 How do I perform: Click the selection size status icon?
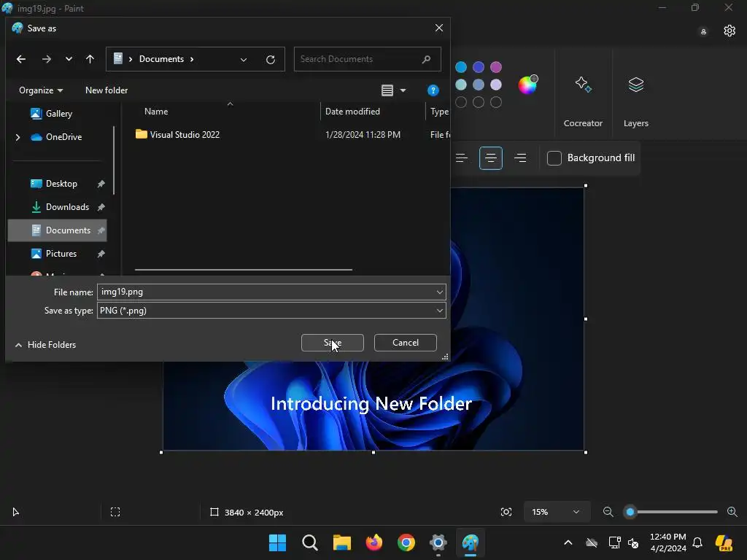(115, 512)
